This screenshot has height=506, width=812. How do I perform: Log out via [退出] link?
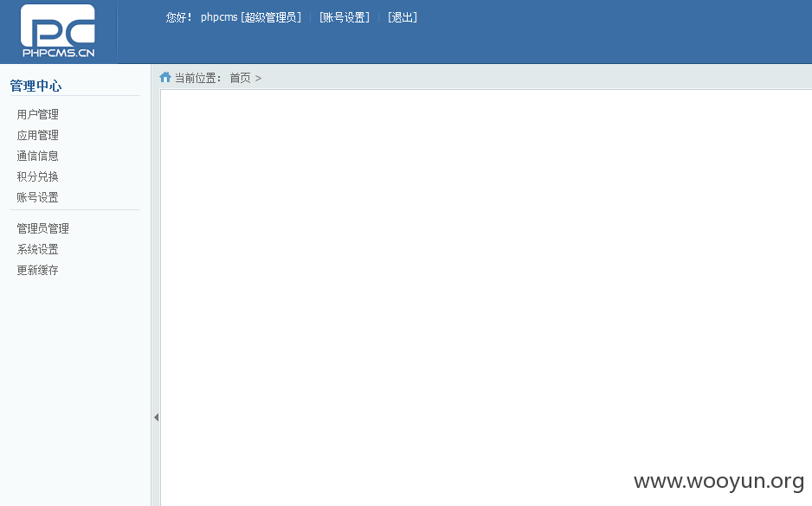(403, 17)
